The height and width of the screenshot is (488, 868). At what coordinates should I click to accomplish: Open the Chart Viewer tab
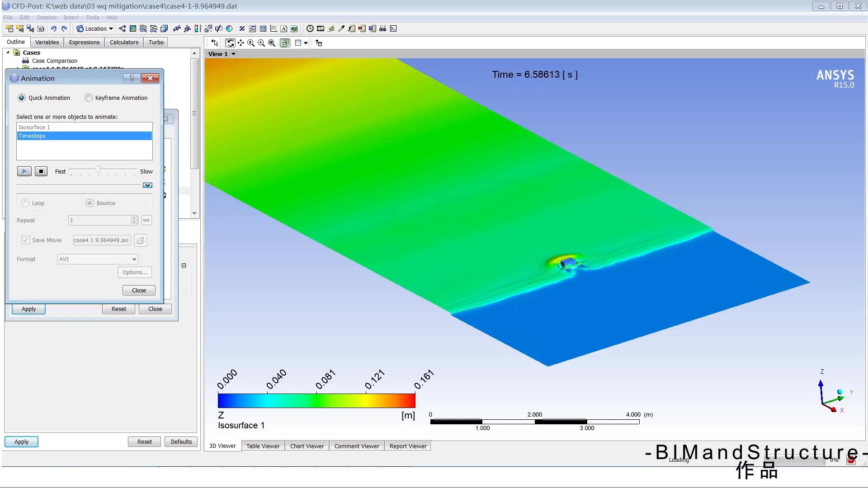click(x=307, y=446)
